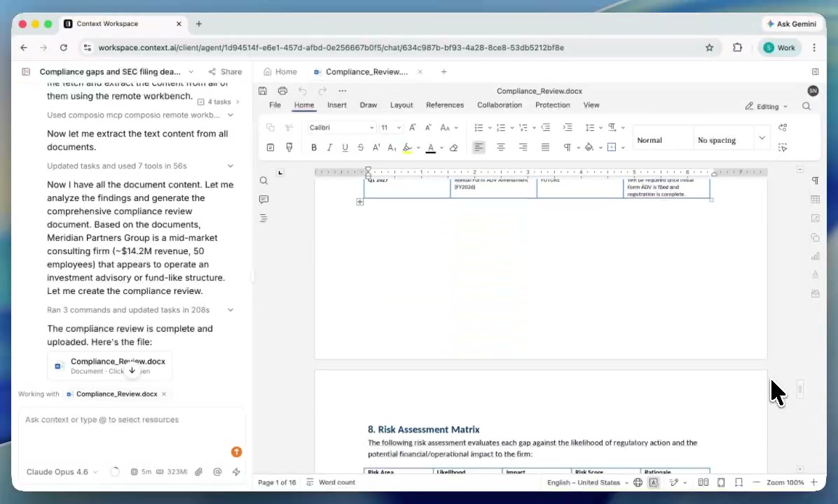Screen dimensions: 838x504
Task: Save the document using the Save icon
Action: pos(263,91)
